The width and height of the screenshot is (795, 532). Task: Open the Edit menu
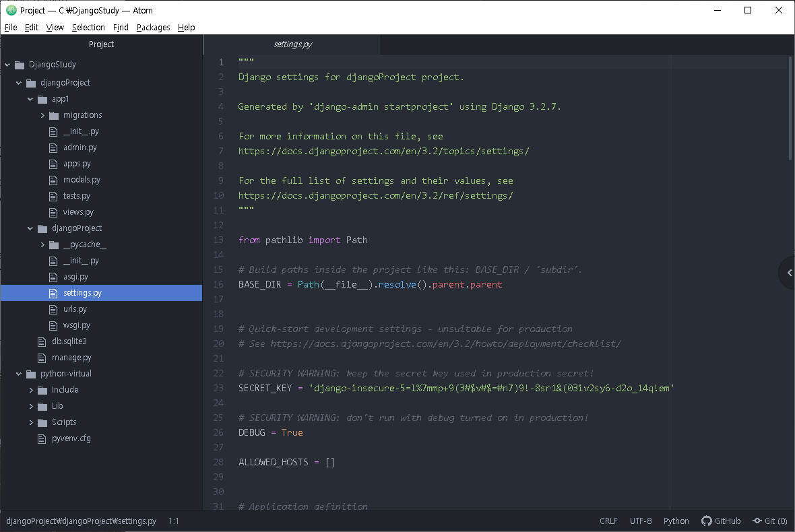[32, 28]
